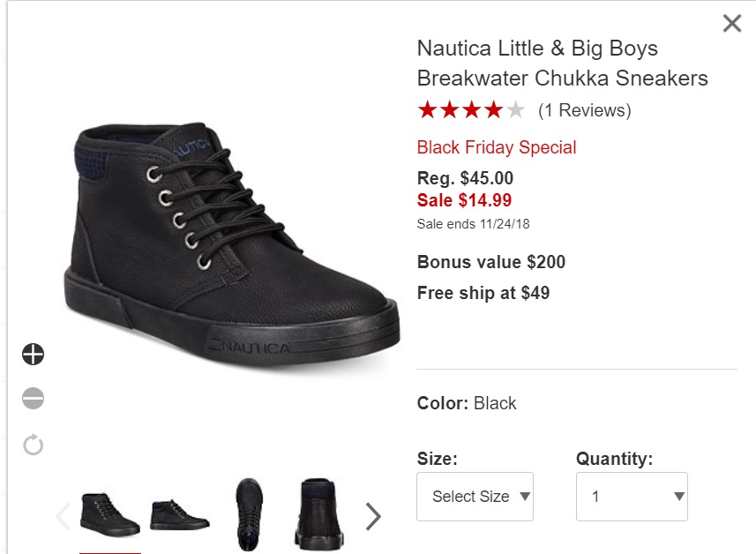Open the (1 Reviews) link

tap(584, 110)
